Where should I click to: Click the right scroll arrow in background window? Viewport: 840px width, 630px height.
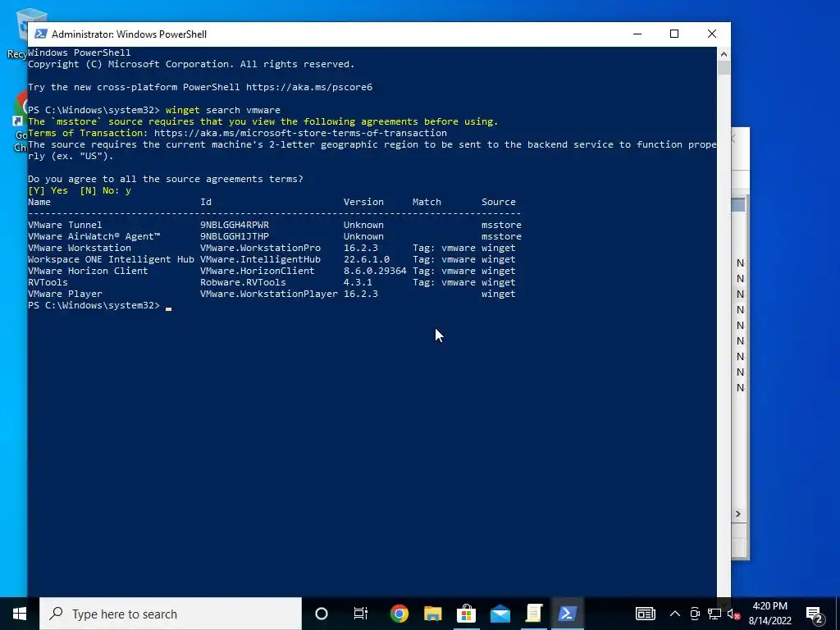(737, 514)
